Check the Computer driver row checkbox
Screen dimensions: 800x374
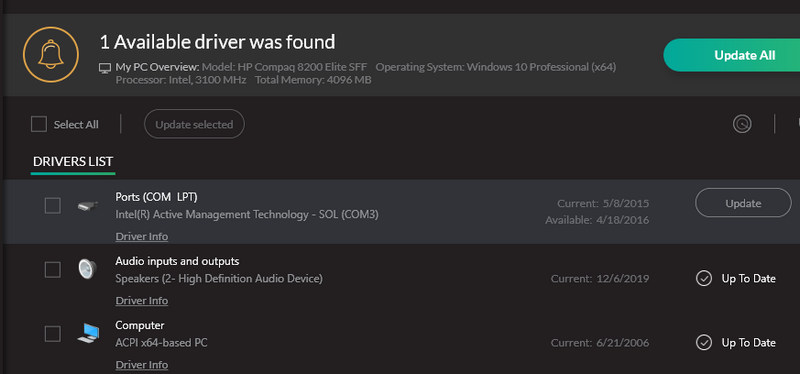pos(53,334)
